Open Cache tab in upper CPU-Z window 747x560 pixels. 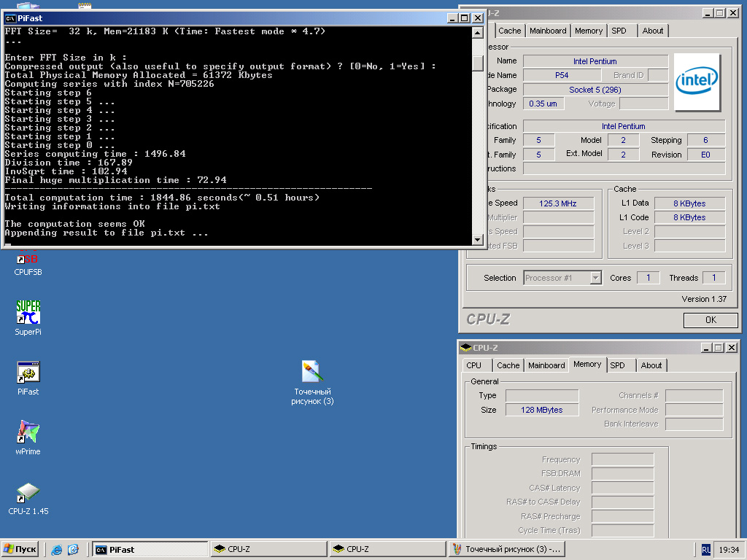point(509,31)
